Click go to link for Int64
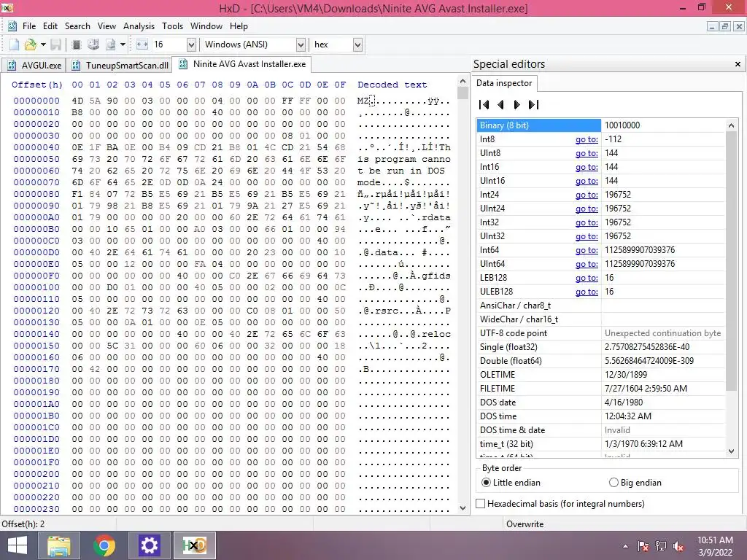This screenshot has height=560, width=747. pyautogui.click(x=587, y=250)
